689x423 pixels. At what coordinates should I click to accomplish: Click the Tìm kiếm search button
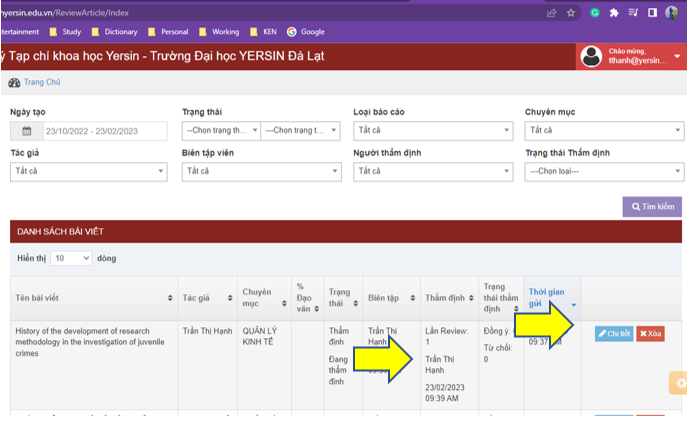click(x=652, y=207)
